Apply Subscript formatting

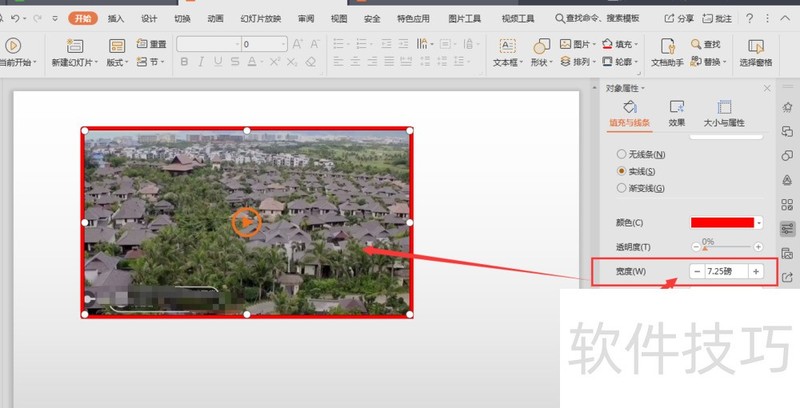click(x=292, y=62)
